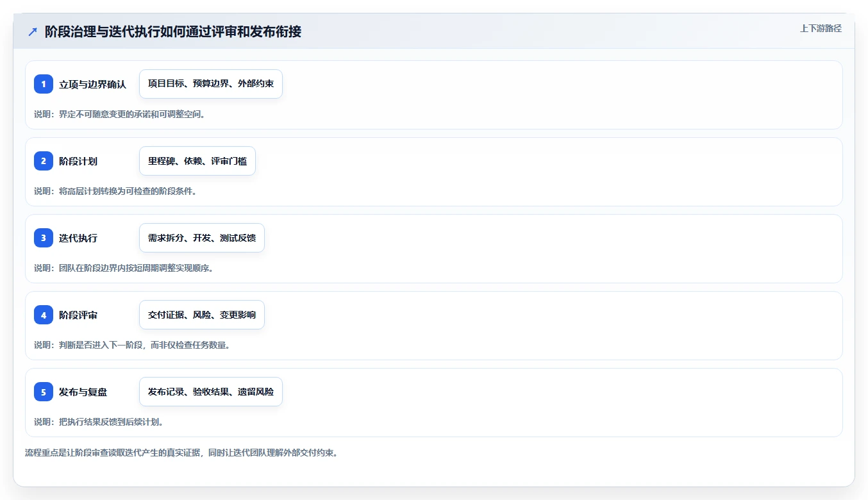Click the 需求拆分、开发、测试反馈 chip
This screenshot has width=868, height=500.
(x=202, y=238)
